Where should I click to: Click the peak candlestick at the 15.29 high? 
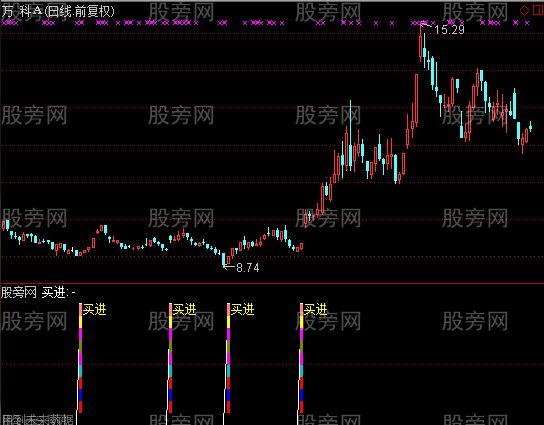[420, 43]
